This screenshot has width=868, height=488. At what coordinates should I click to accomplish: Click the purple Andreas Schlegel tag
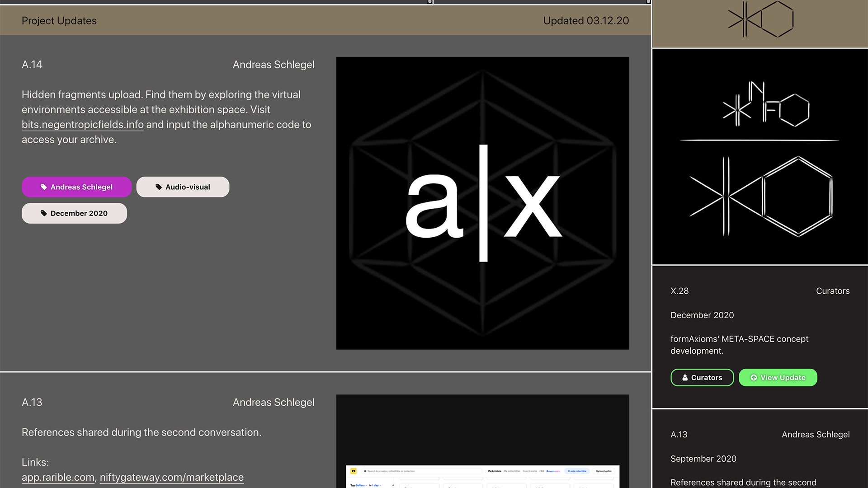pos(76,187)
